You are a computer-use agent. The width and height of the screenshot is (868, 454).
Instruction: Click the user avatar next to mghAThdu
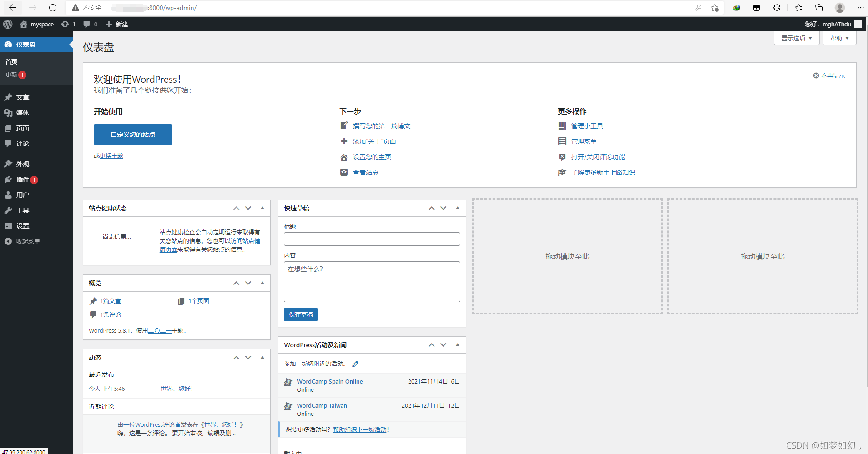point(858,24)
